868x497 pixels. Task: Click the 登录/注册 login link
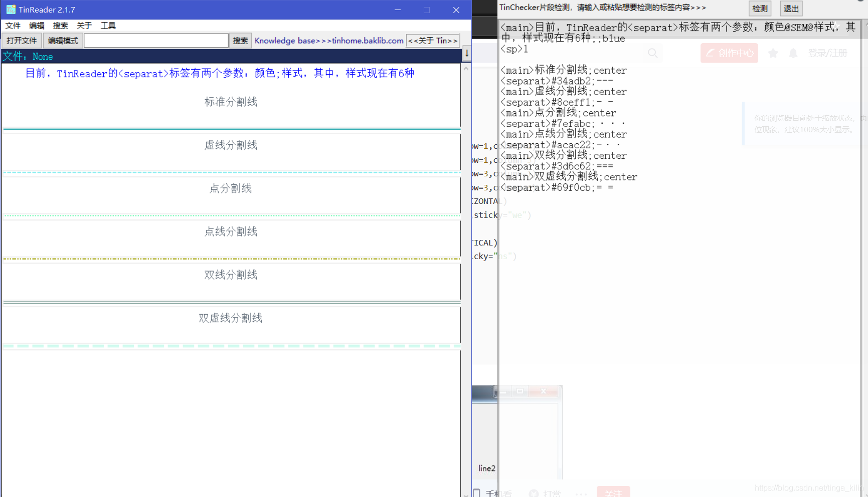pos(828,53)
